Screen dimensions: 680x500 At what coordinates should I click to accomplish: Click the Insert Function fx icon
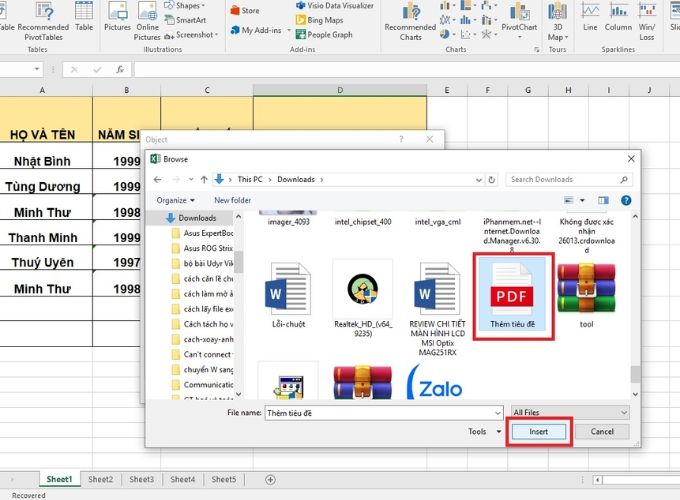[120, 69]
